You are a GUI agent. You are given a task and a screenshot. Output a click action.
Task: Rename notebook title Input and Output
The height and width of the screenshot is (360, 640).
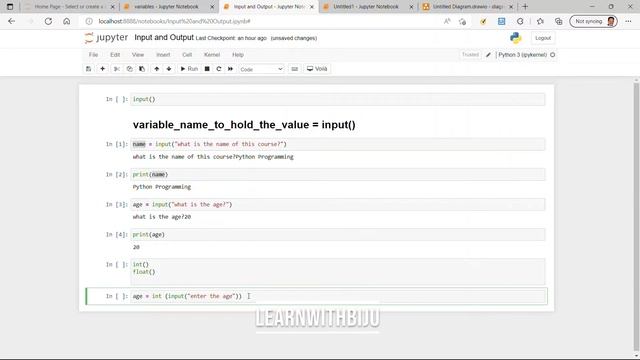(164, 38)
